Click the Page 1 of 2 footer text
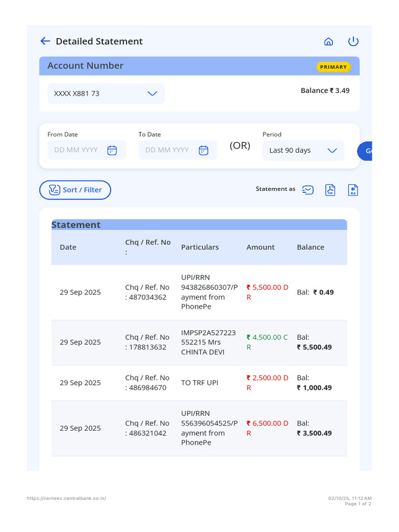399x532 pixels. point(358,504)
